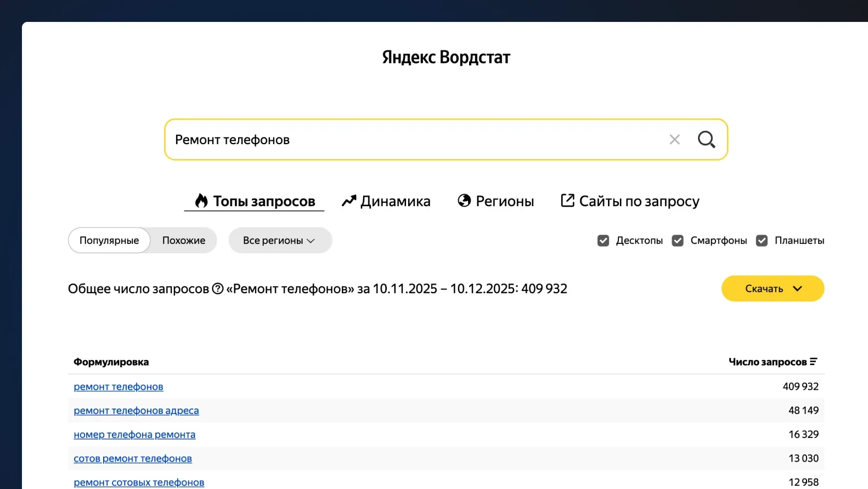Click the magnifying glass search icon

(706, 140)
